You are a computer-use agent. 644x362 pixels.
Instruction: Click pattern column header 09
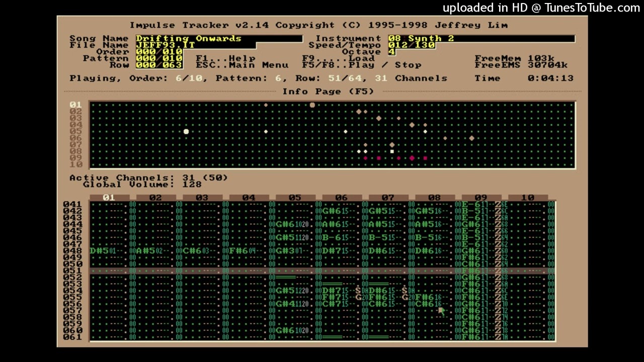481,198
